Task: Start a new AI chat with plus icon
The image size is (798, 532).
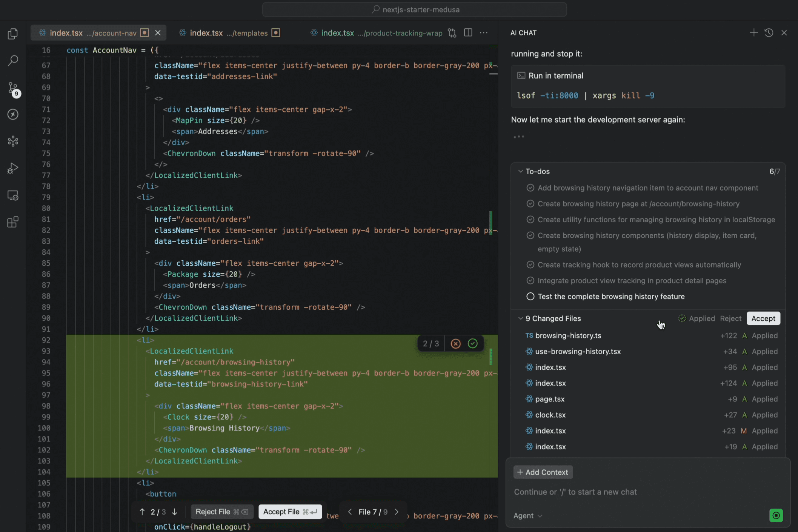Action: point(753,33)
